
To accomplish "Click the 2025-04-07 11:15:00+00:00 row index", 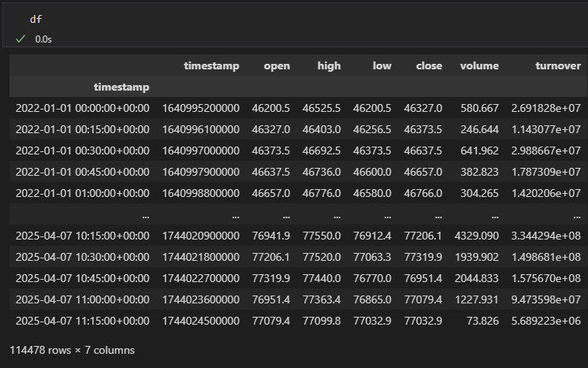I will point(82,321).
